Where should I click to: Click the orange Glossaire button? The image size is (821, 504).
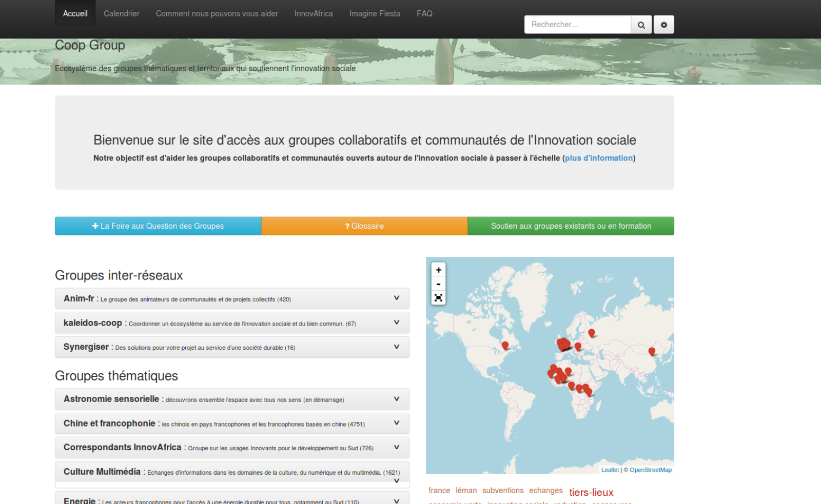pos(364,226)
